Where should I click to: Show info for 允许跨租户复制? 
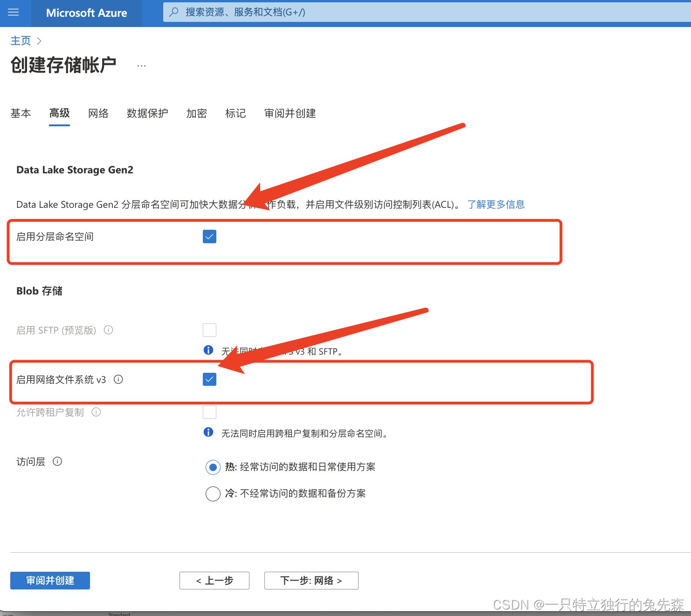point(96,412)
